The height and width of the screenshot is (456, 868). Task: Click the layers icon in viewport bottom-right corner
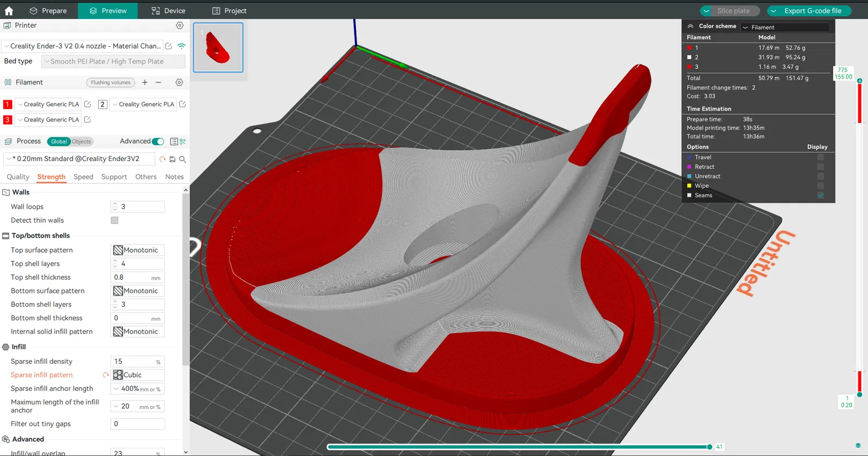858,446
